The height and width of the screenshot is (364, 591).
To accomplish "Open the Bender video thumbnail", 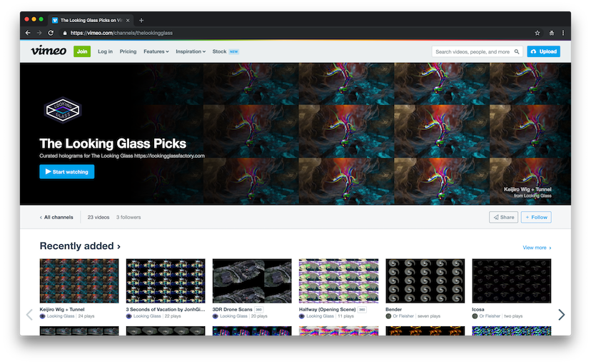I will (x=425, y=280).
